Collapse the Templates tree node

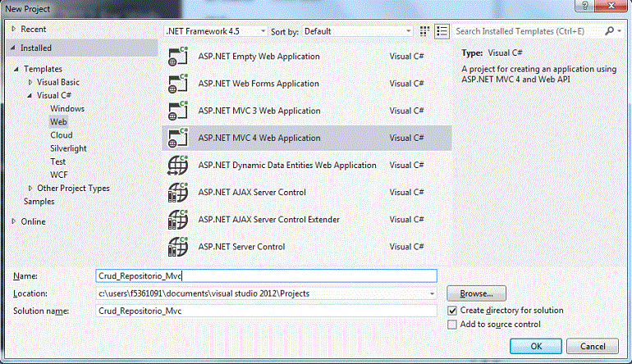tap(16, 69)
